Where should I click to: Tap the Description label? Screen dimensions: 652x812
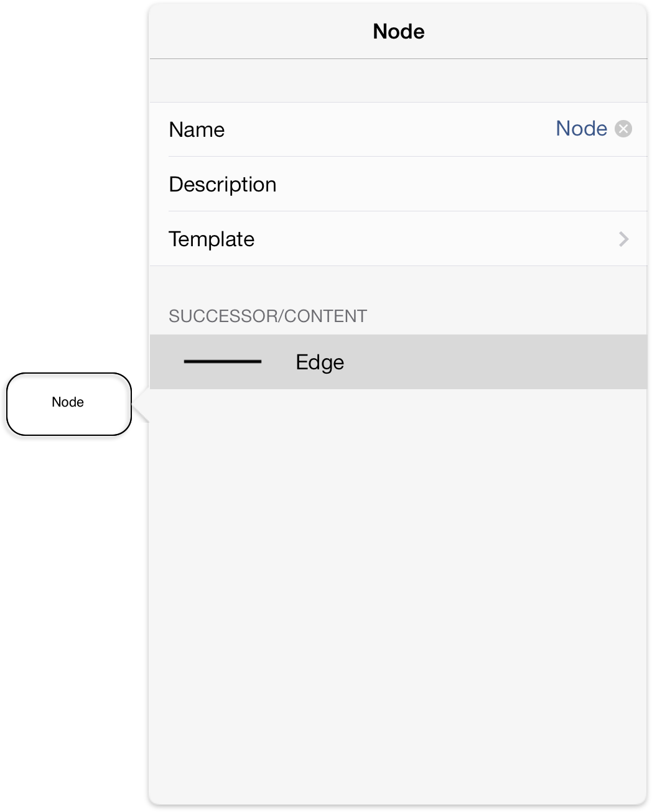[x=223, y=185]
